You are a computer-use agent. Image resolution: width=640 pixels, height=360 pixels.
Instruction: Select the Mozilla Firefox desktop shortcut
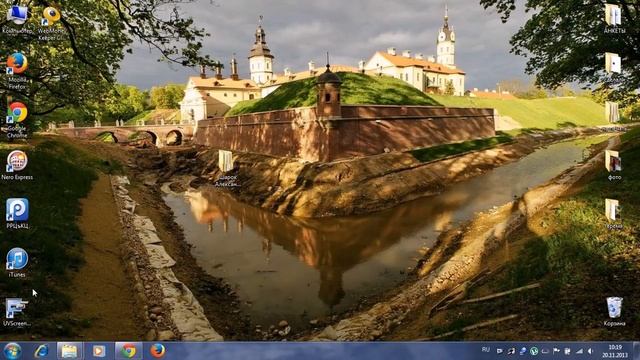[17, 70]
